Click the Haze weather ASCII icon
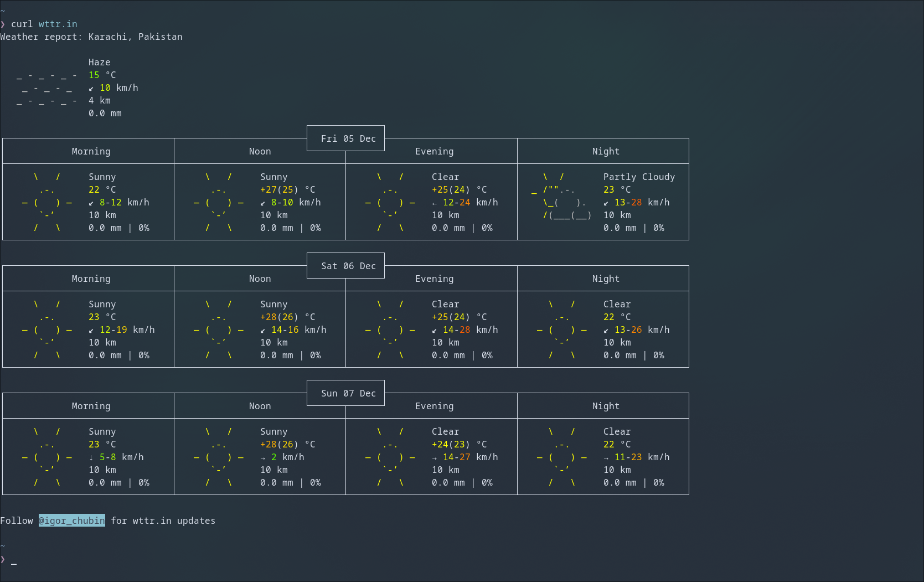Screen dimensions: 924x582 coord(47,87)
